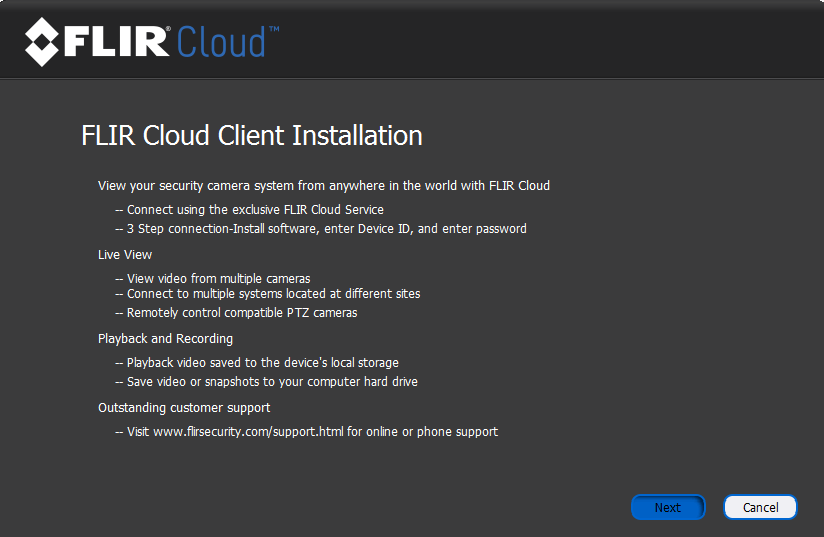Click 'Connect to multiple systems located at different sites'
Screen dimensions: 824x537
(273, 294)
